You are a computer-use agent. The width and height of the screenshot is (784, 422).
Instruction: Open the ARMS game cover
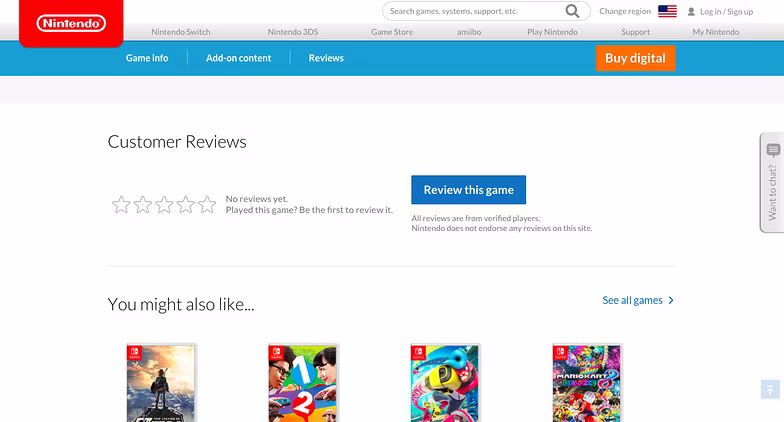pyautogui.click(x=444, y=383)
